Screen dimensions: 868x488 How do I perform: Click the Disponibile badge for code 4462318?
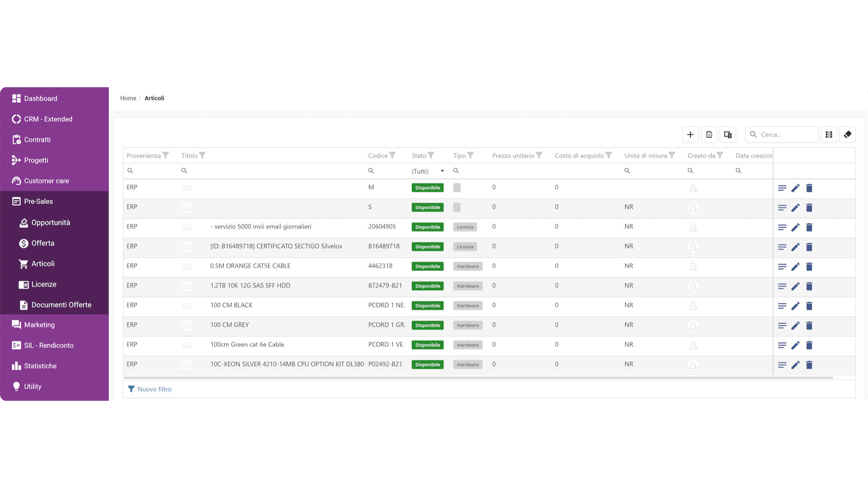(x=428, y=267)
